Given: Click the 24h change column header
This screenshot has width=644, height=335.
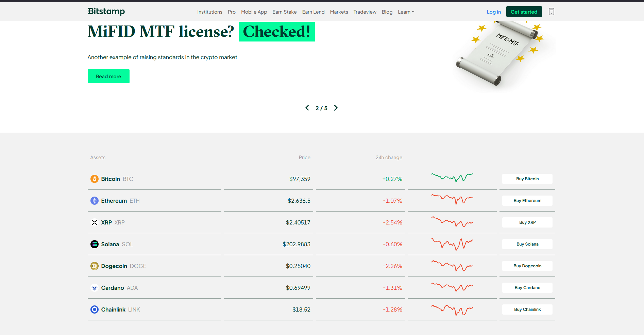Looking at the screenshot, I should point(389,157).
